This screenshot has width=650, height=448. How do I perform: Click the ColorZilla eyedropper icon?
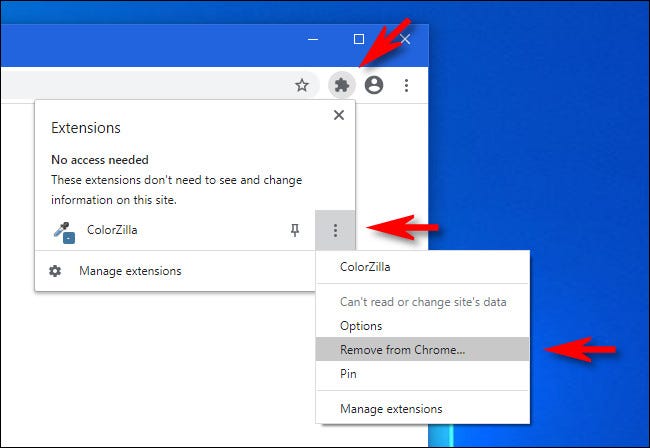point(64,232)
